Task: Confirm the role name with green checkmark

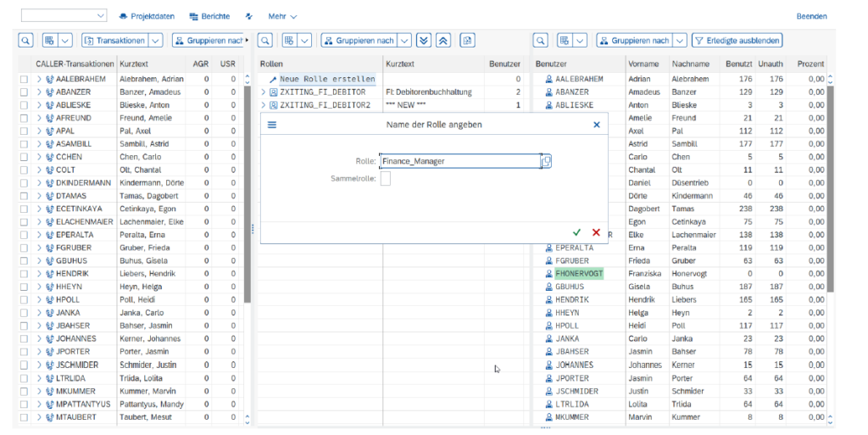Action: tap(576, 232)
